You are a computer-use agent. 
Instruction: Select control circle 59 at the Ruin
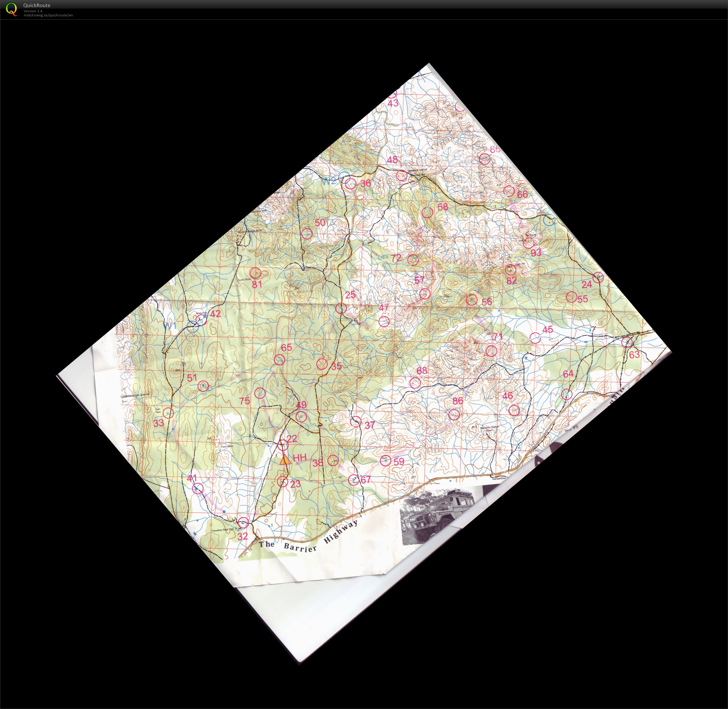pyautogui.click(x=385, y=461)
